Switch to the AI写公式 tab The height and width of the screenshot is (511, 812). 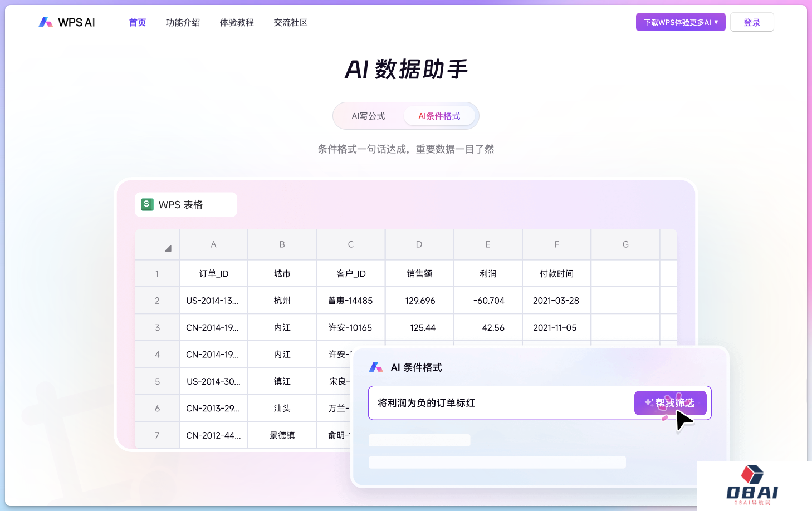(x=368, y=116)
